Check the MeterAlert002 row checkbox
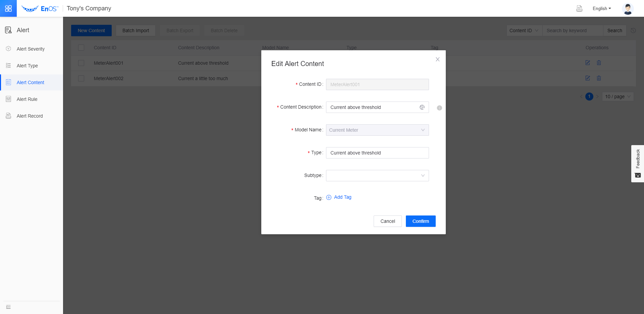644x314 pixels. pyautogui.click(x=81, y=78)
